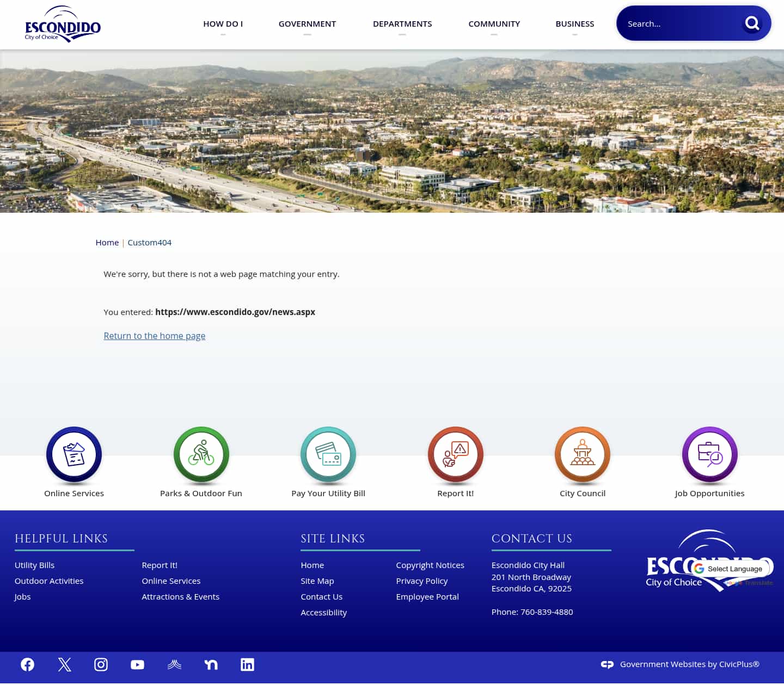
Task: Expand the DEPARTMENTS navigation menu
Action: [x=402, y=23]
